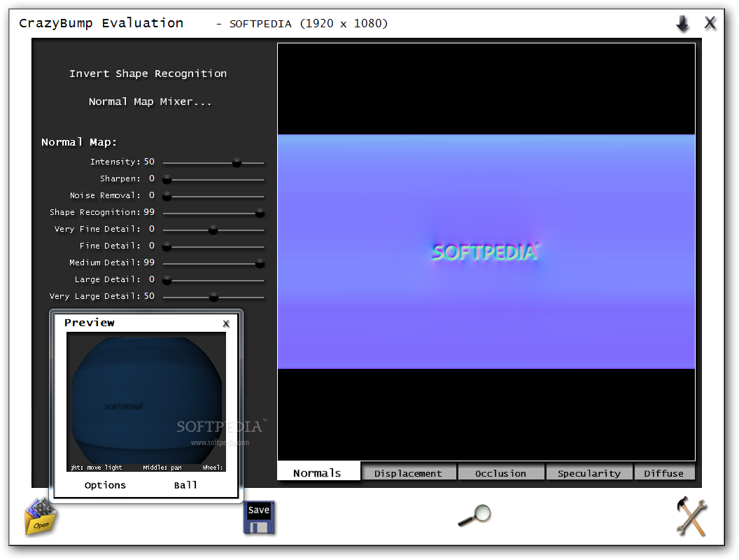Click the Shape Recognition value 99
Viewport: 739px width, 560px height.
tap(149, 212)
